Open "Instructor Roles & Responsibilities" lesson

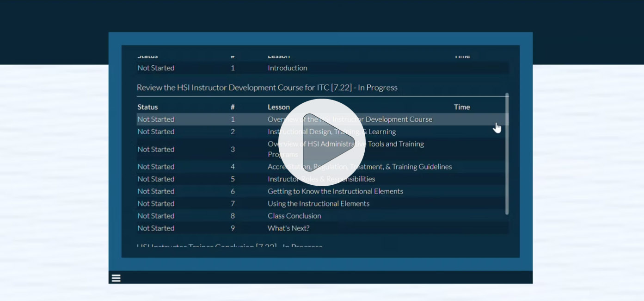(x=321, y=179)
